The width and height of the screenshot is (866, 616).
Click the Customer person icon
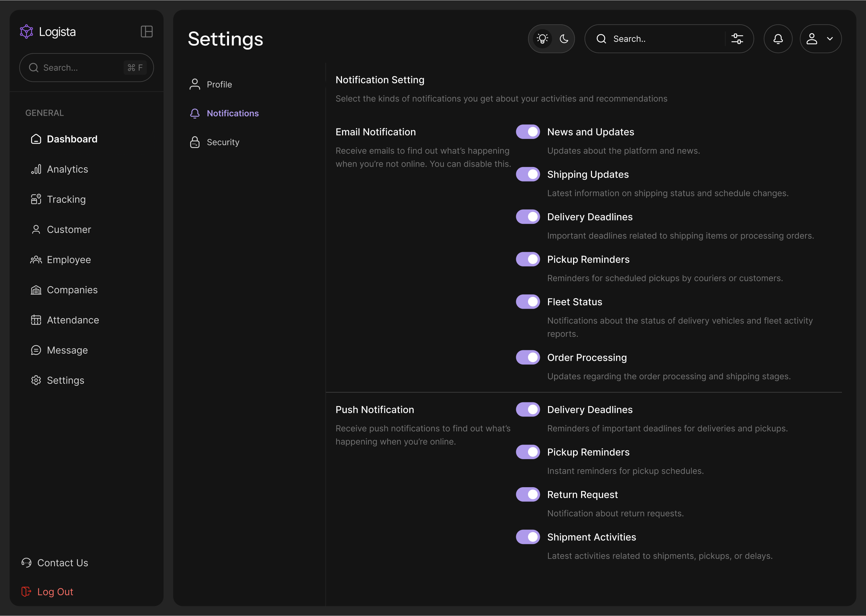pyautogui.click(x=36, y=230)
